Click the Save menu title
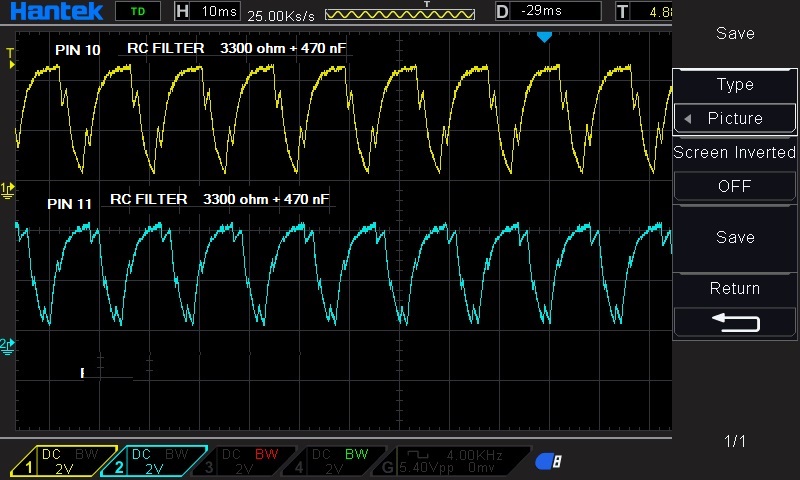Image resolution: width=800 pixels, height=480 pixels. (735, 33)
